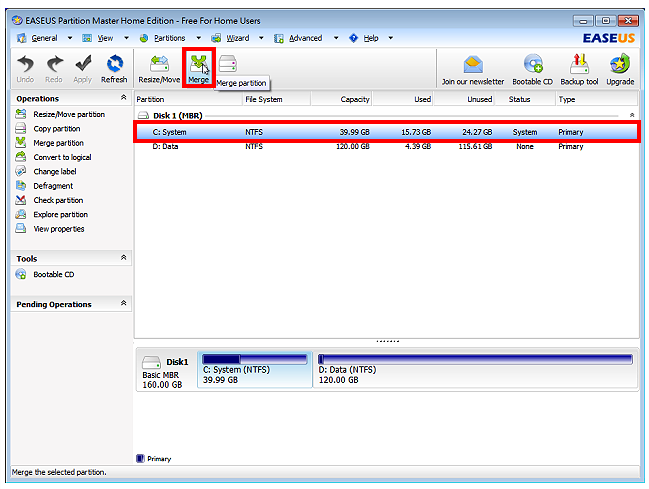Expand dropdown arrow next to View

point(126,38)
